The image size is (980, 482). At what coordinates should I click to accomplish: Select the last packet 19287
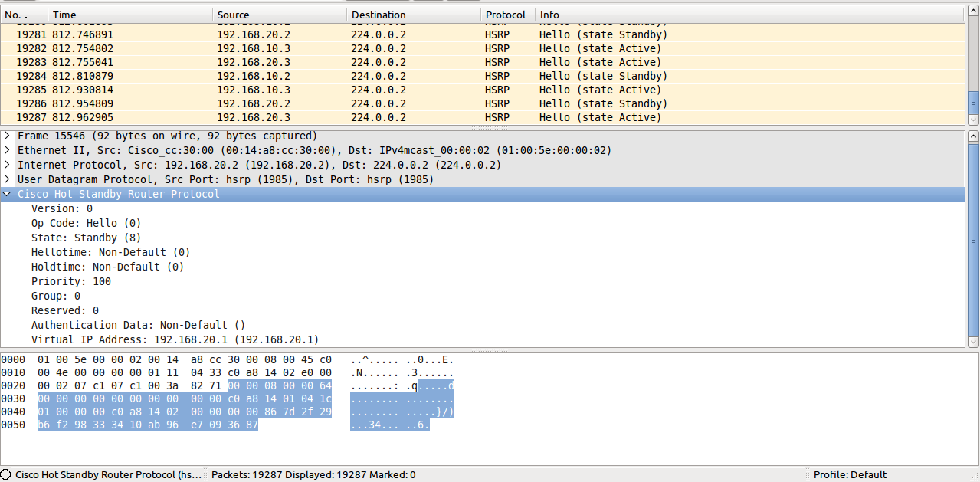(x=483, y=117)
